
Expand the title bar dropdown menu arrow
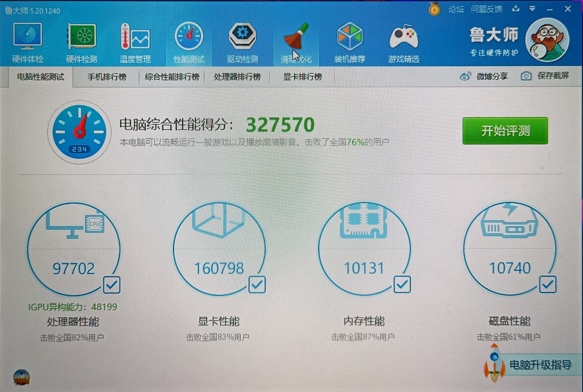point(532,9)
